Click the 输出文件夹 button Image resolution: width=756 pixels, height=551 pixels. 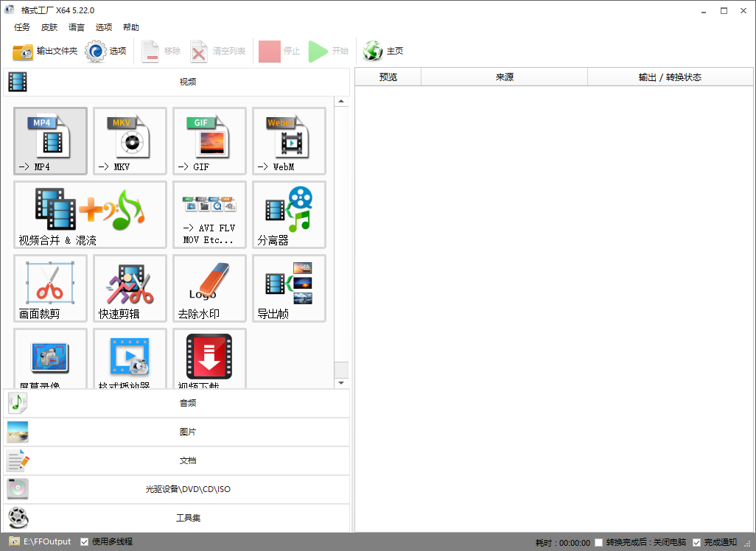[45, 51]
